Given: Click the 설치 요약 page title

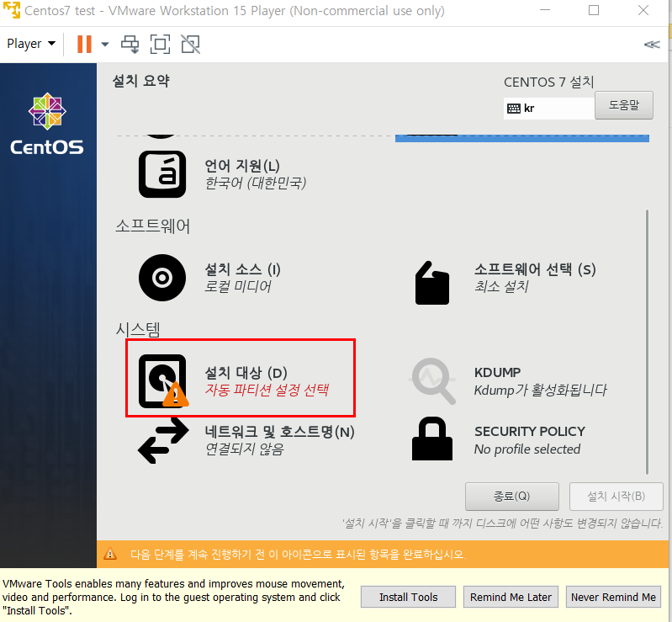Looking at the screenshot, I should pyautogui.click(x=141, y=81).
